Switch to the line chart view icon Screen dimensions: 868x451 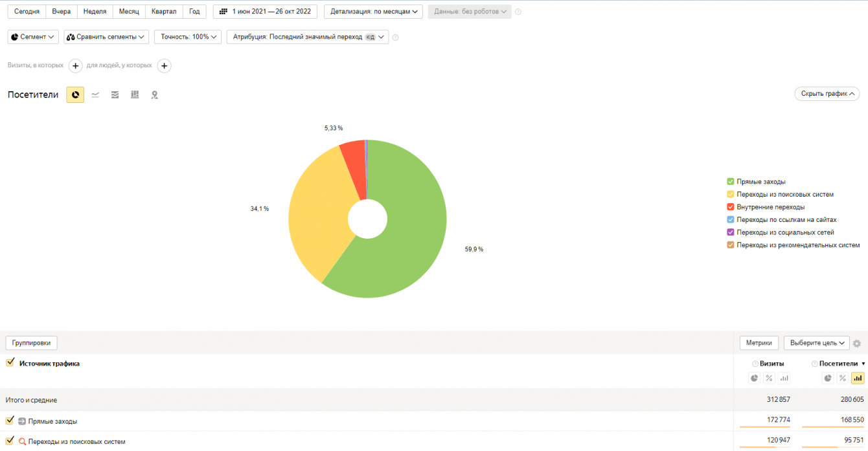pyautogui.click(x=95, y=95)
